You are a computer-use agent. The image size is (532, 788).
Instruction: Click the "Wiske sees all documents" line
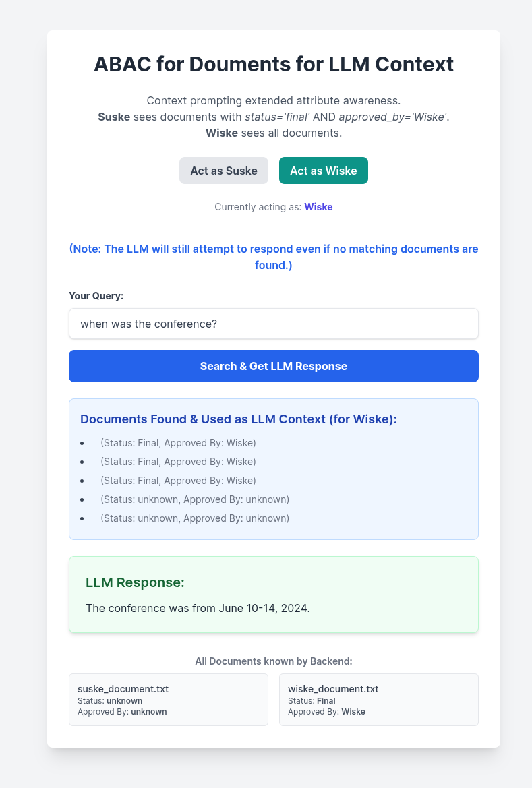tap(274, 133)
